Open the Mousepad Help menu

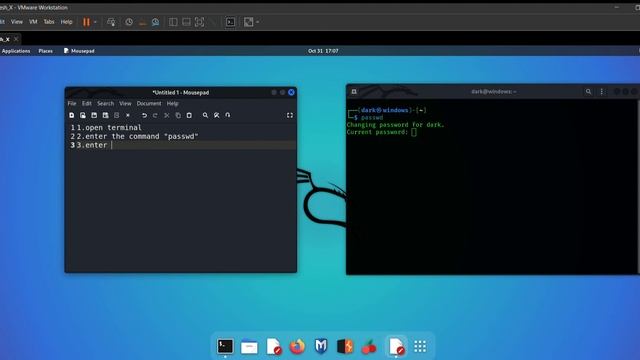[172, 104]
